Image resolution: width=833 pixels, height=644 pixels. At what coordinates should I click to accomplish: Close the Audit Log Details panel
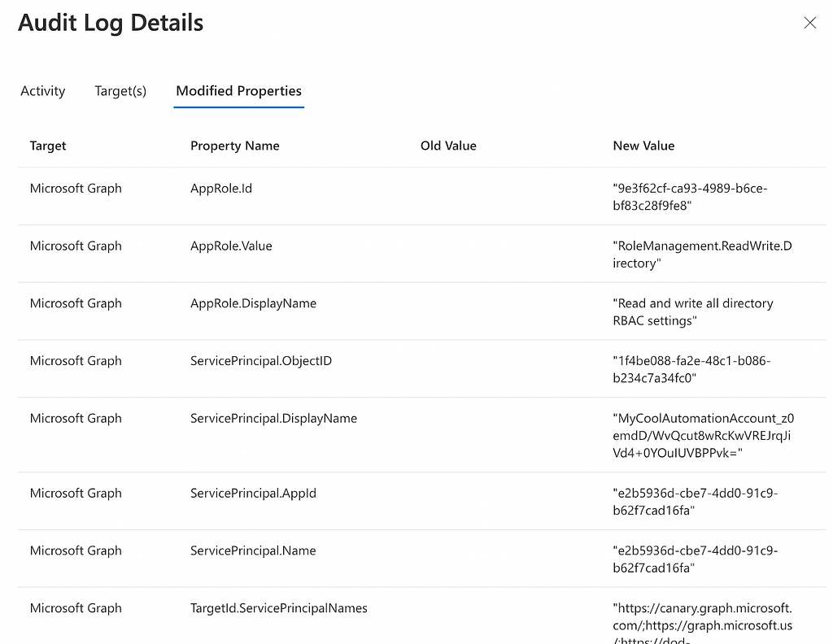coord(809,23)
